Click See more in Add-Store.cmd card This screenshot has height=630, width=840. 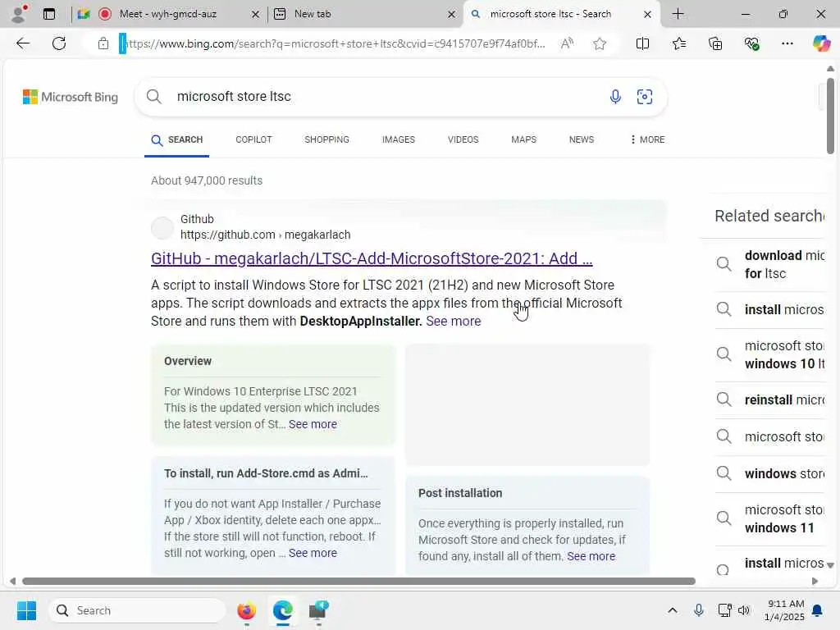tap(313, 553)
